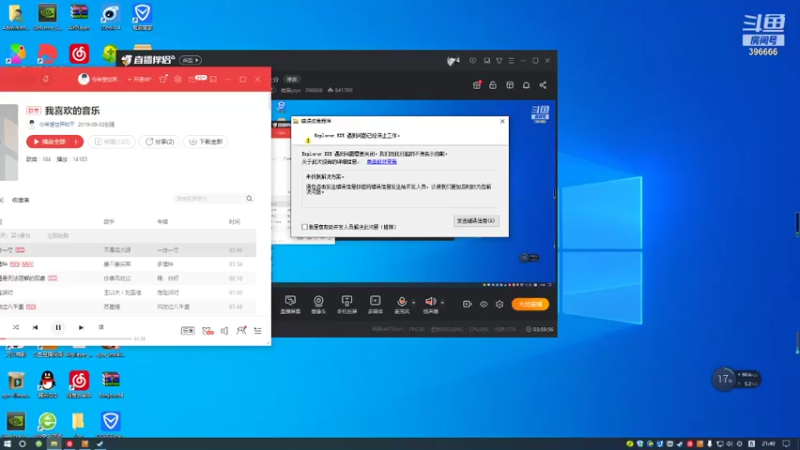800x450 pixels.
Task: Sort by the duration column header
Action: (x=234, y=222)
